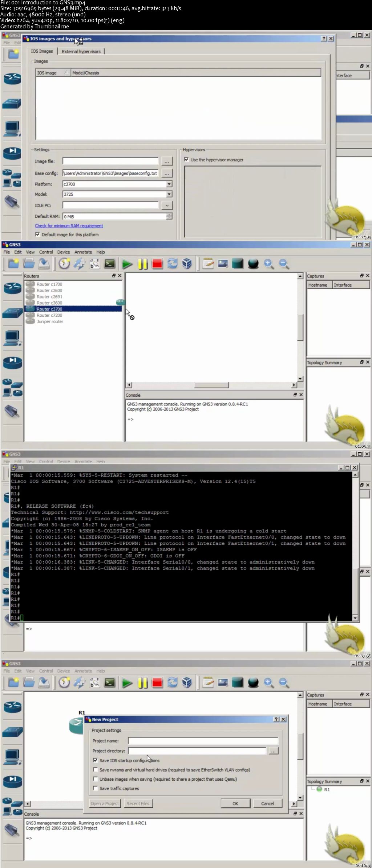Click Show interface labels icon in Routers-list frame

[94, 264]
